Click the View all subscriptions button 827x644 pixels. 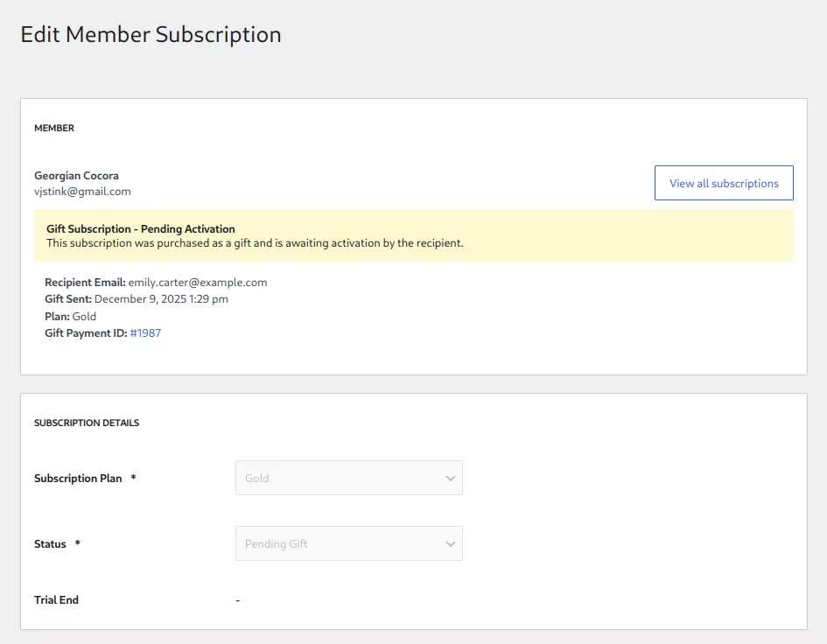[724, 183]
